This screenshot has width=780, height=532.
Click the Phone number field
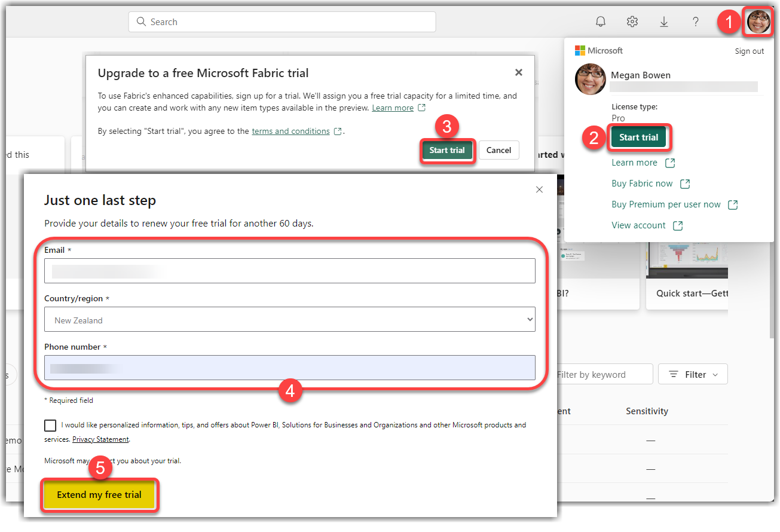click(x=290, y=368)
